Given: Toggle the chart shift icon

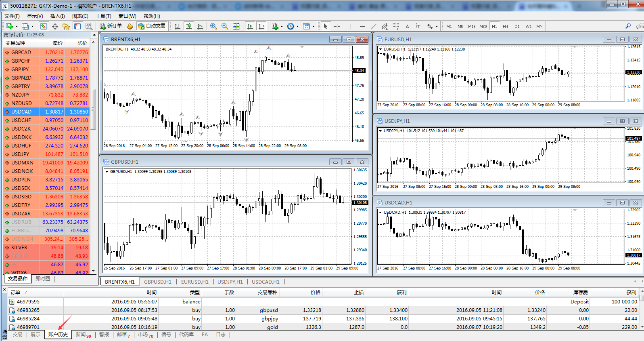Looking at the screenshot, I should [261, 26].
